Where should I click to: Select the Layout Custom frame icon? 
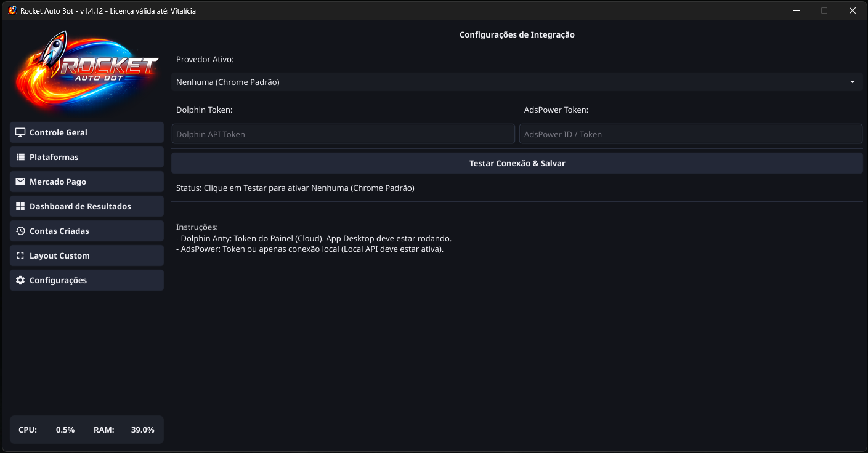(x=20, y=255)
